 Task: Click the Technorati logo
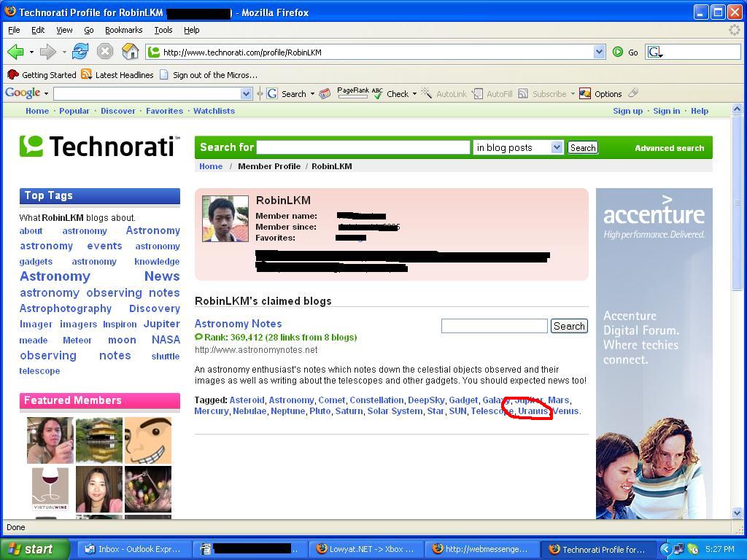[99, 146]
